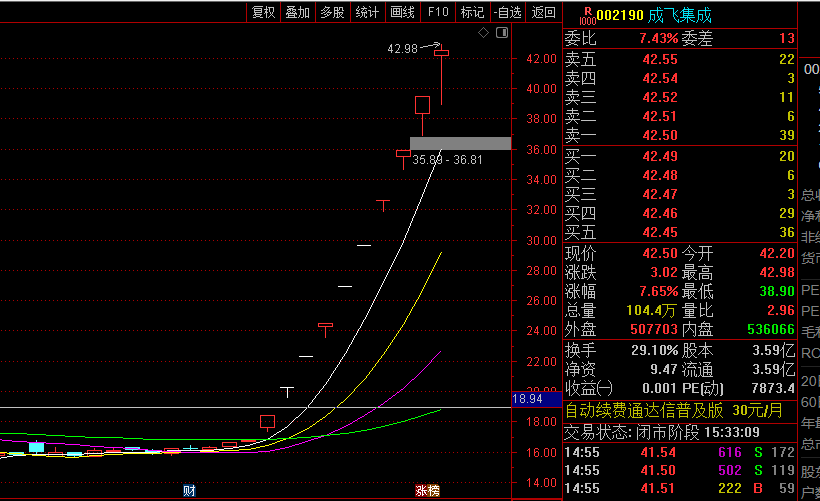Remove stock via -自选 button

(508, 12)
